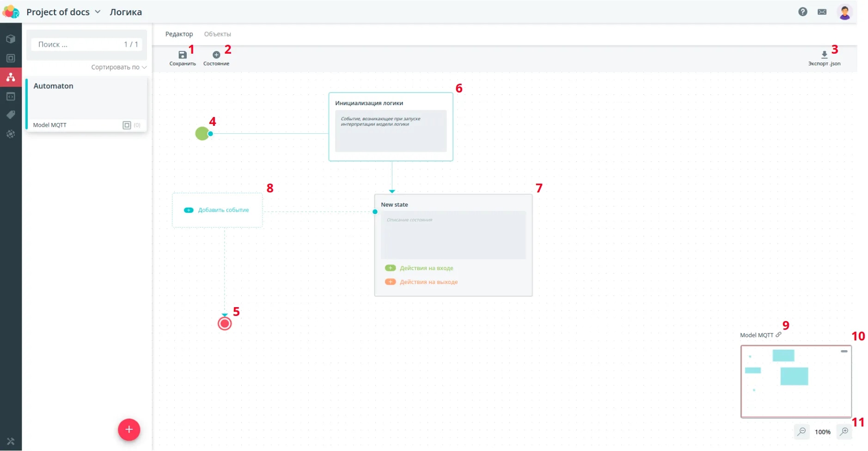Viewport: 868px width, 451px height.
Task: Click the plus toggle of Добавить событие
Action: pyautogui.click(x=189, y=210)
